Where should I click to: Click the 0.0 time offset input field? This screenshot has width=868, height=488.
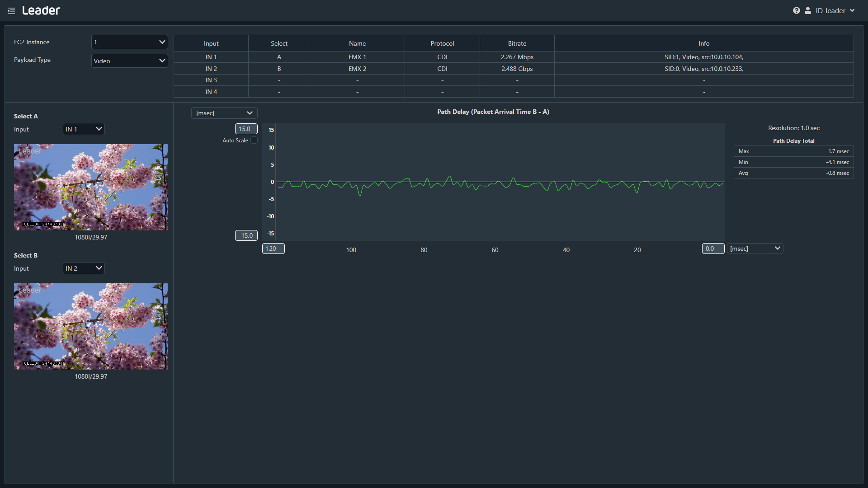coord(713,249)
